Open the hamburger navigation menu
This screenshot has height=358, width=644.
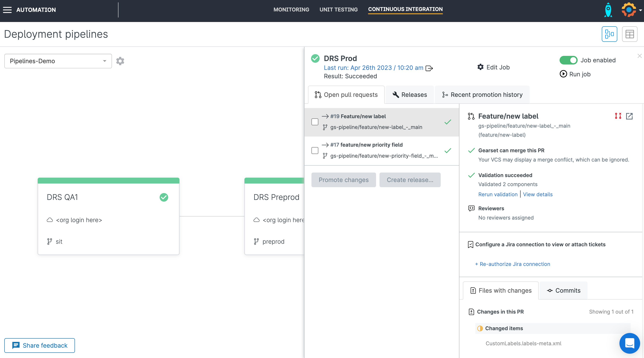point(7,10)
